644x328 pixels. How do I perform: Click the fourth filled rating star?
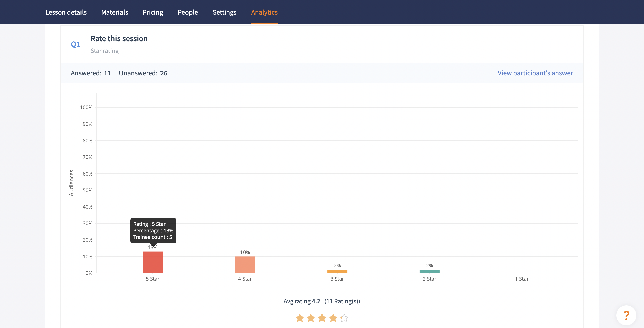pyautogui.click(x=333, y=318)
